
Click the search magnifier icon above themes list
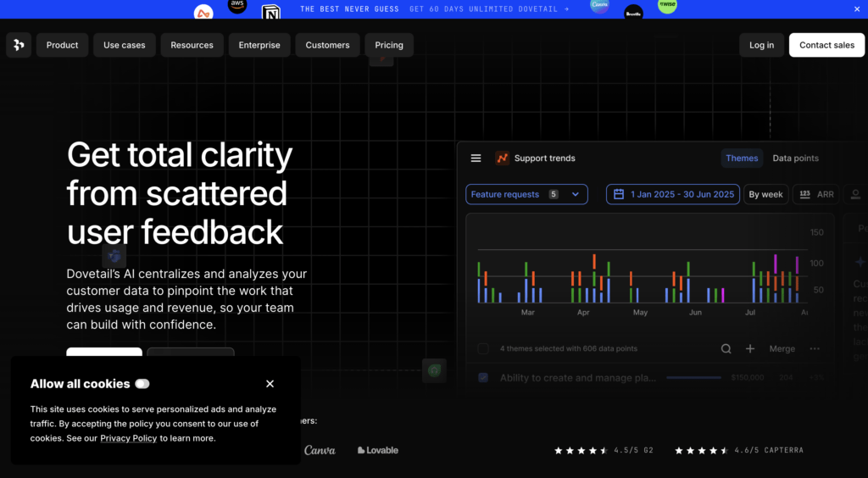(x=726, y=349)
